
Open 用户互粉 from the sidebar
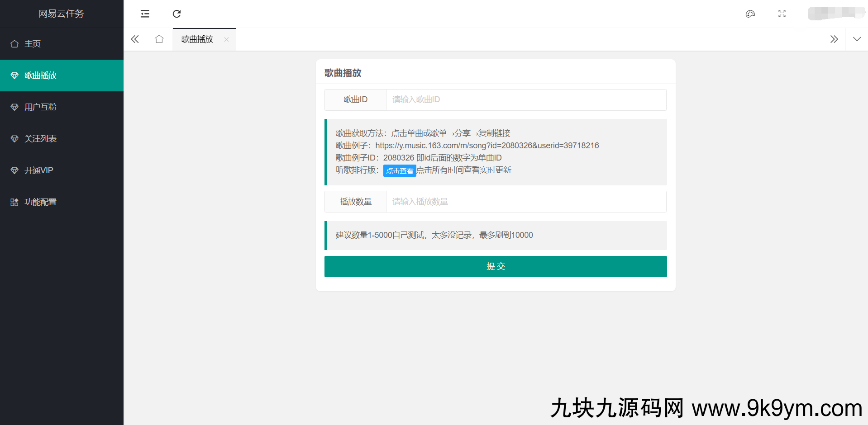pos(40,107)
